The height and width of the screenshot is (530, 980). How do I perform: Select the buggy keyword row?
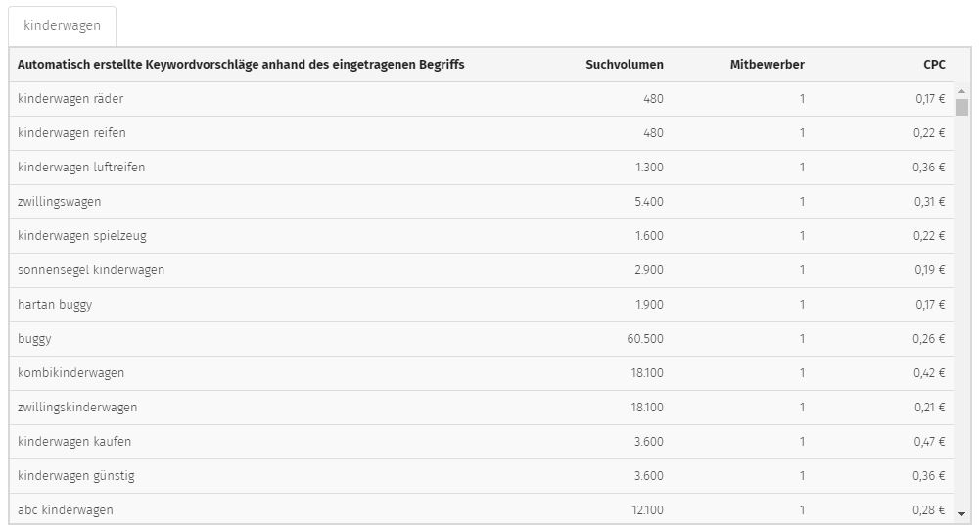pos(482,339)
